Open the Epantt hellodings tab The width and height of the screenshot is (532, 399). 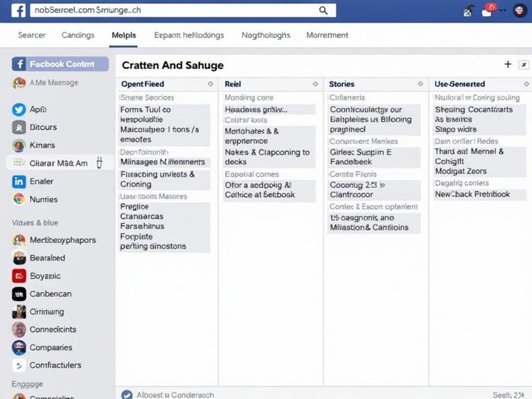click(189, 35)
